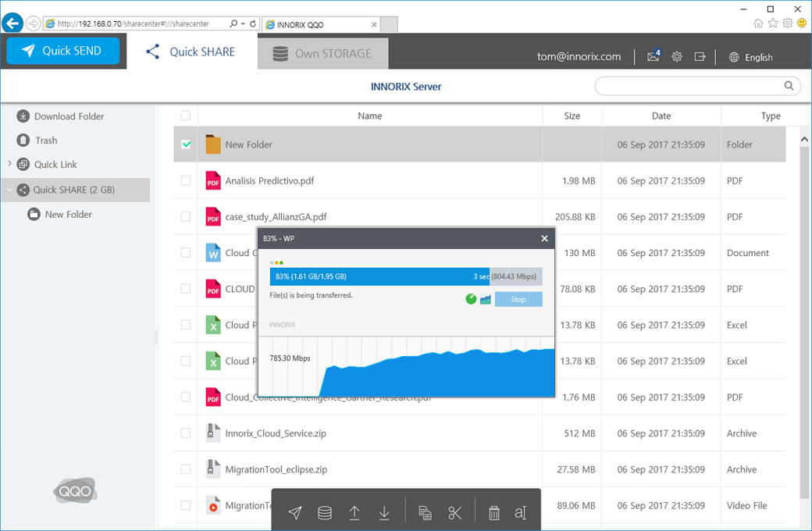Click the download arrow icon in bottom toolbar

(384, 513)
